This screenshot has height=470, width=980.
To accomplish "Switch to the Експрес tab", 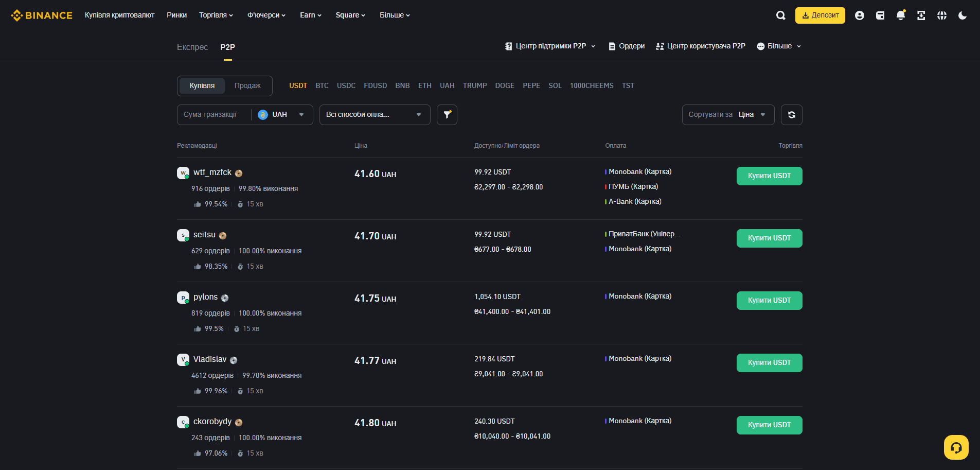I will pyautogui.click(x=192, y=47).
